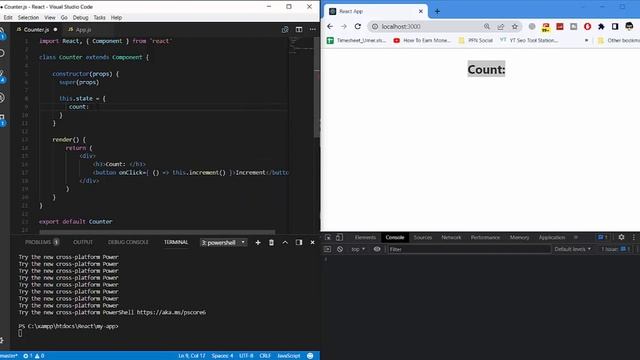Open the Tasks menu in VS Code
The width and height of the screenshot is (640, 360).
click(x=99, y=18)
